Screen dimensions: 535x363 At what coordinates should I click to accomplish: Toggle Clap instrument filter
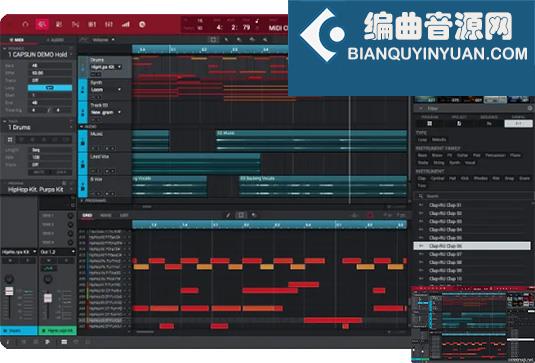coord(422,178)
